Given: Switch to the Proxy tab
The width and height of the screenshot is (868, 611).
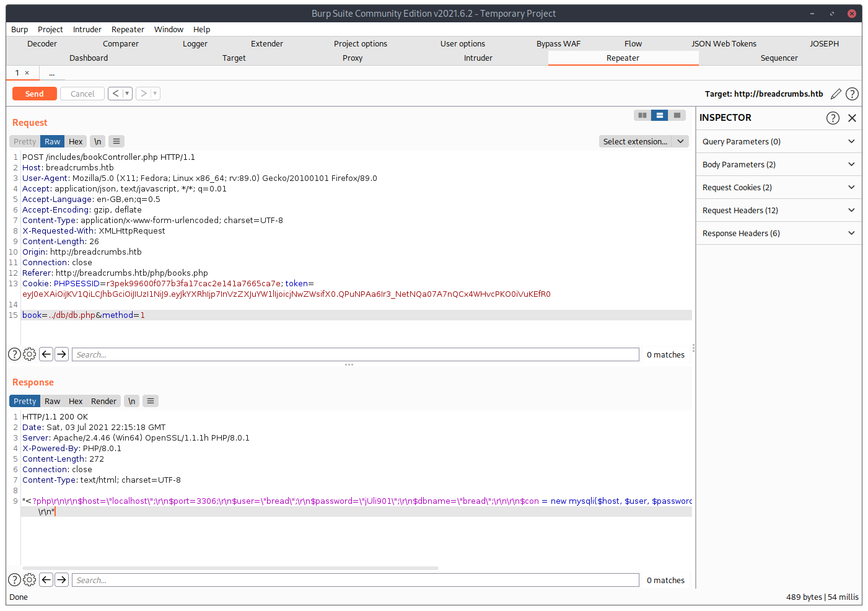Looking at the screenshot, I should coord(352,58).
